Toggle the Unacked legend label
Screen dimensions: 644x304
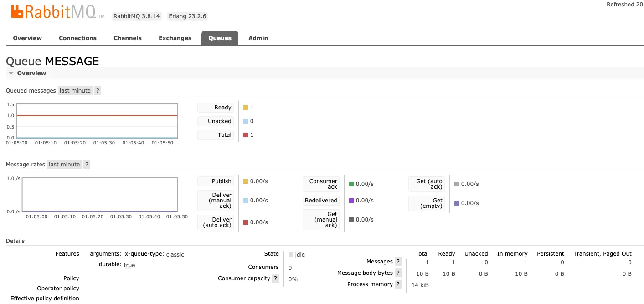[216, 121]
